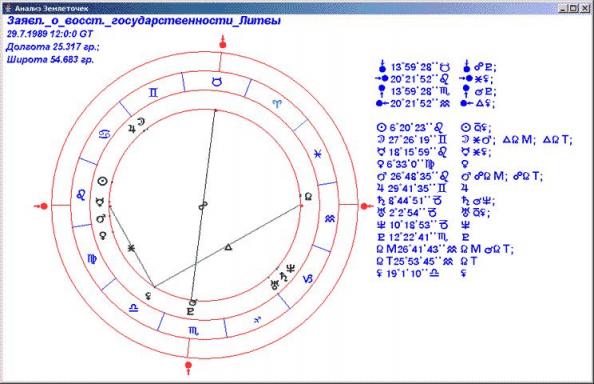Click the lunar node symbol inside the chart
Viewport: 594px width, 384px height.
point(308,196)
